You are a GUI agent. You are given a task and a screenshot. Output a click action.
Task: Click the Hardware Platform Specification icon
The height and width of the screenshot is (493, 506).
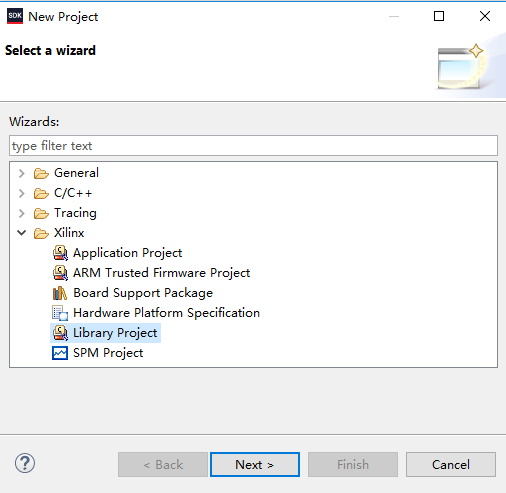tap(60, 313)
